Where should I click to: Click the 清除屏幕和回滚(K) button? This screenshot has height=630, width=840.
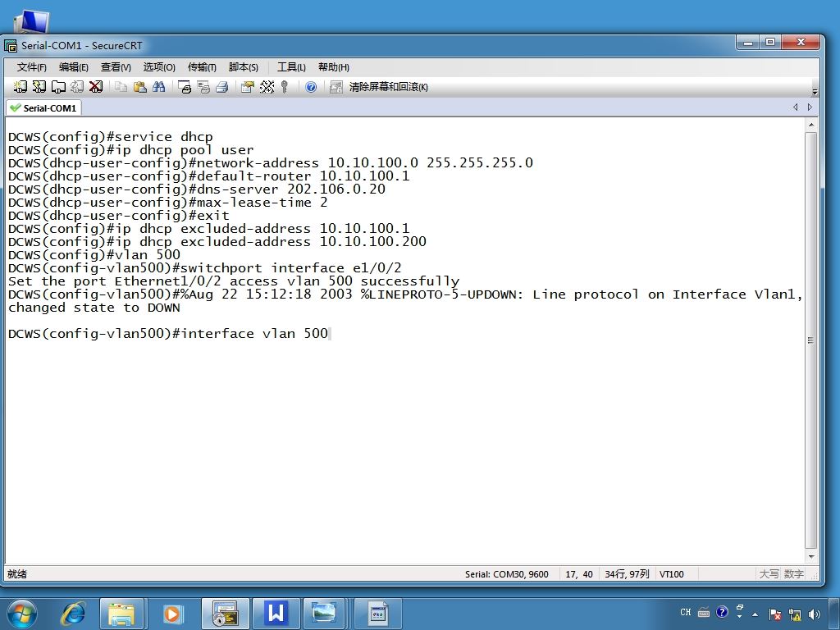point(388,87)
